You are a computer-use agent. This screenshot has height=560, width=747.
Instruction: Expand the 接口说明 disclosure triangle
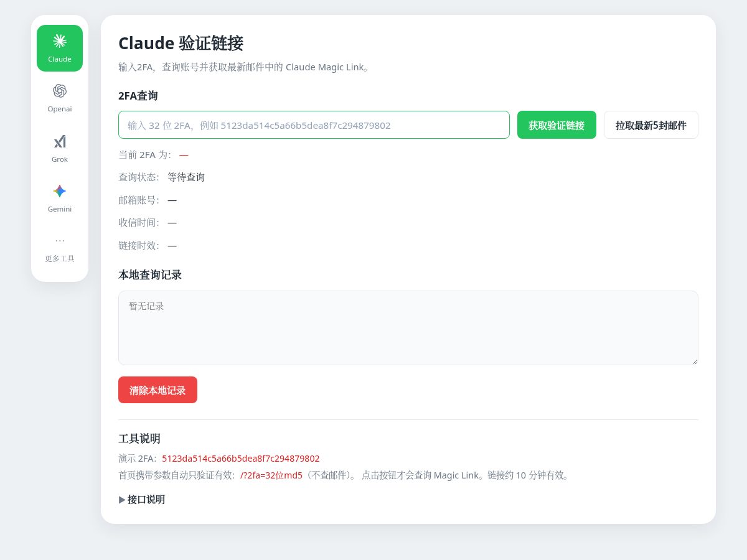(x=122, y=500)
